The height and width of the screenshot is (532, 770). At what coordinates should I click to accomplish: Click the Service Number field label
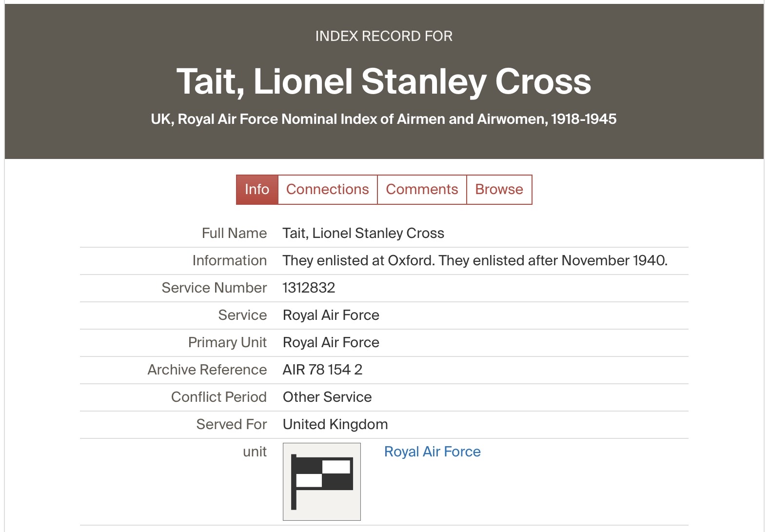tap(214, 288)
